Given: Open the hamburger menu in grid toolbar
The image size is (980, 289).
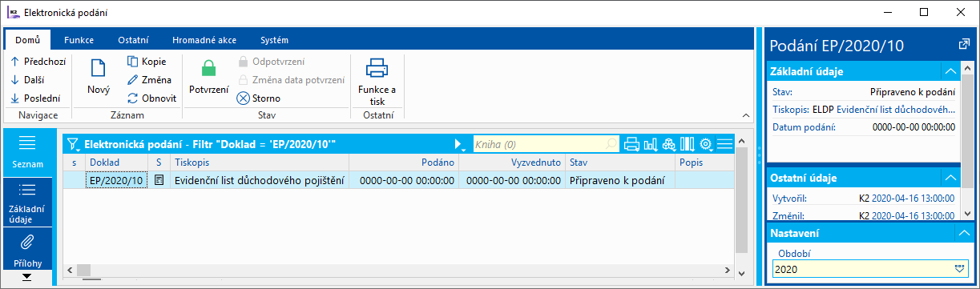Looking at the screenshot, I should 725,144.
